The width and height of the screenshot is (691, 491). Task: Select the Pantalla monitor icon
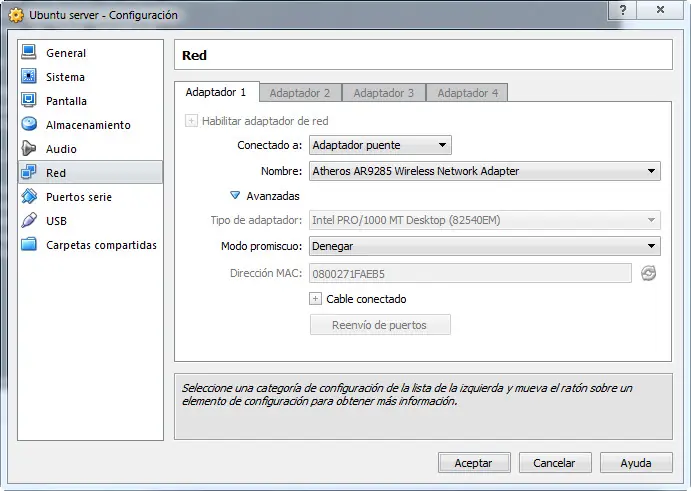point(29,100)
